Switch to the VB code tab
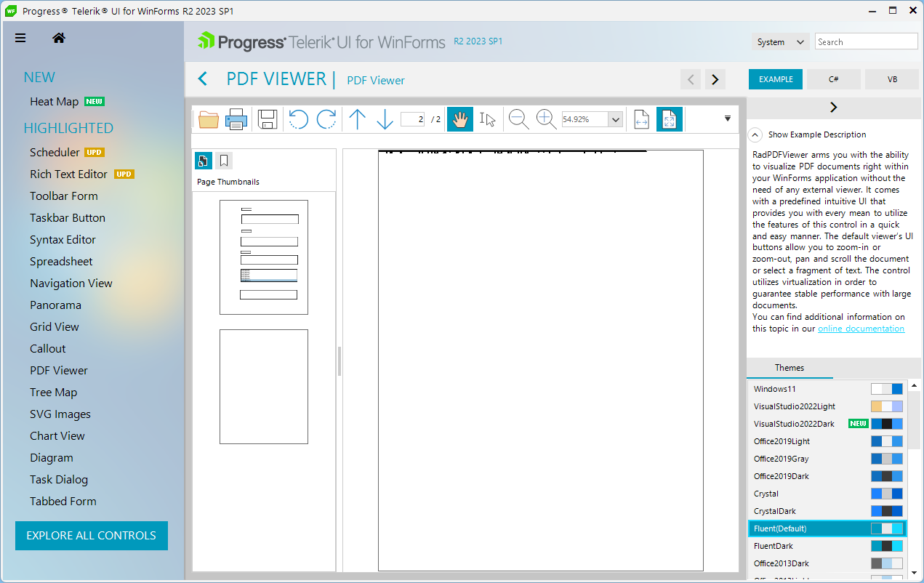Image resolution: width=924 pixels, height=583 pixels. [x=892, y=79]
